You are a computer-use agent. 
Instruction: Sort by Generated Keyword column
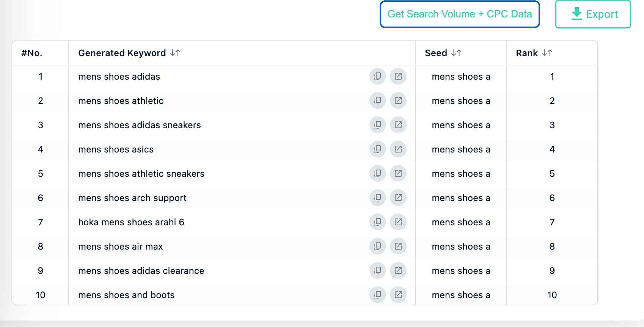tap(175, 53)
